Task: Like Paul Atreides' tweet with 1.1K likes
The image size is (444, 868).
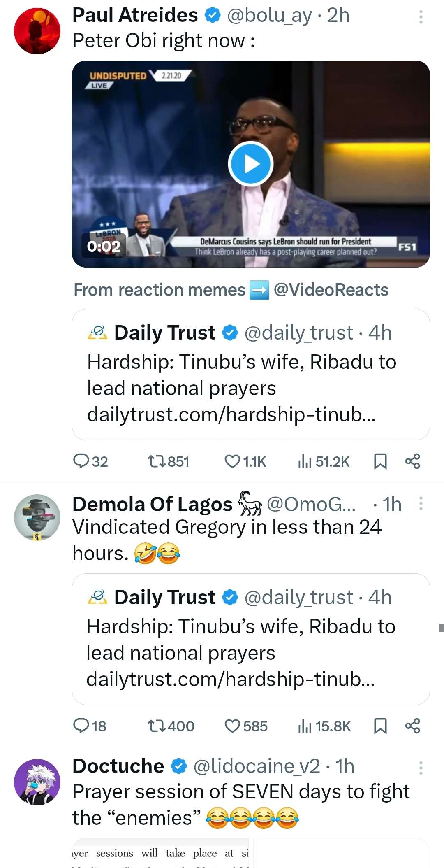Action: (232, 461)
